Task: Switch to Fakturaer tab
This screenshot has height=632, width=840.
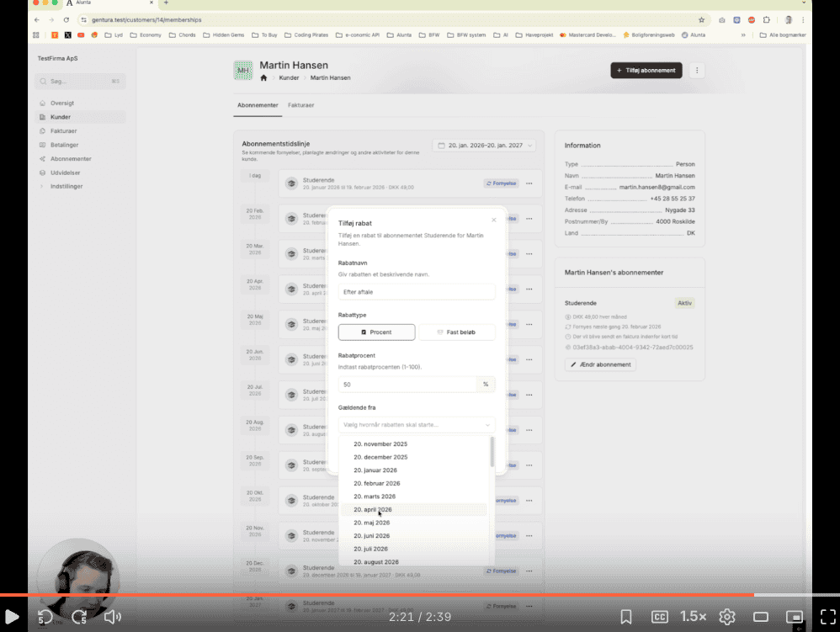Action: point(300,105)
